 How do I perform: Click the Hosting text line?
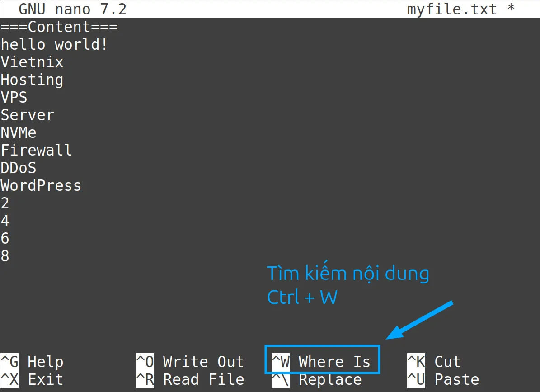32,80
